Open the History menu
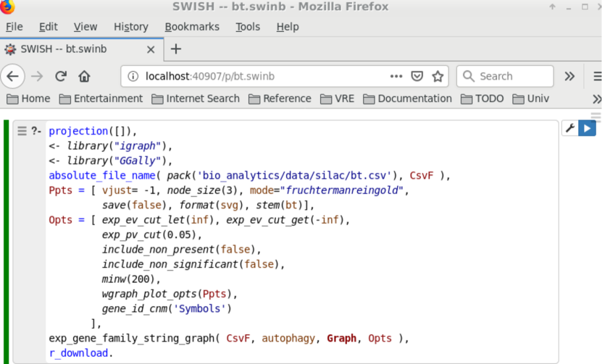602x364 pixels. click(130, 27)
